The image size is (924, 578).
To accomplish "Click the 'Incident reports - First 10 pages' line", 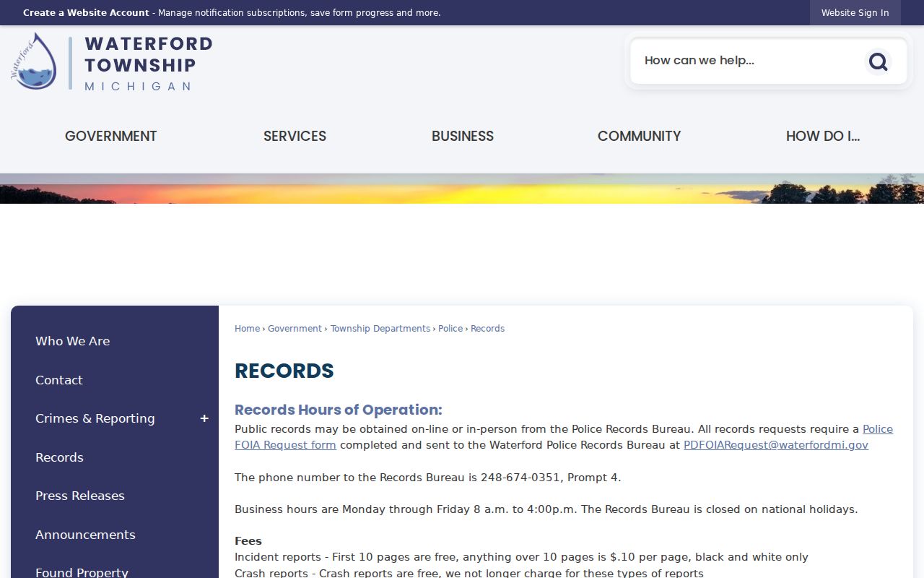I will 521,557.
